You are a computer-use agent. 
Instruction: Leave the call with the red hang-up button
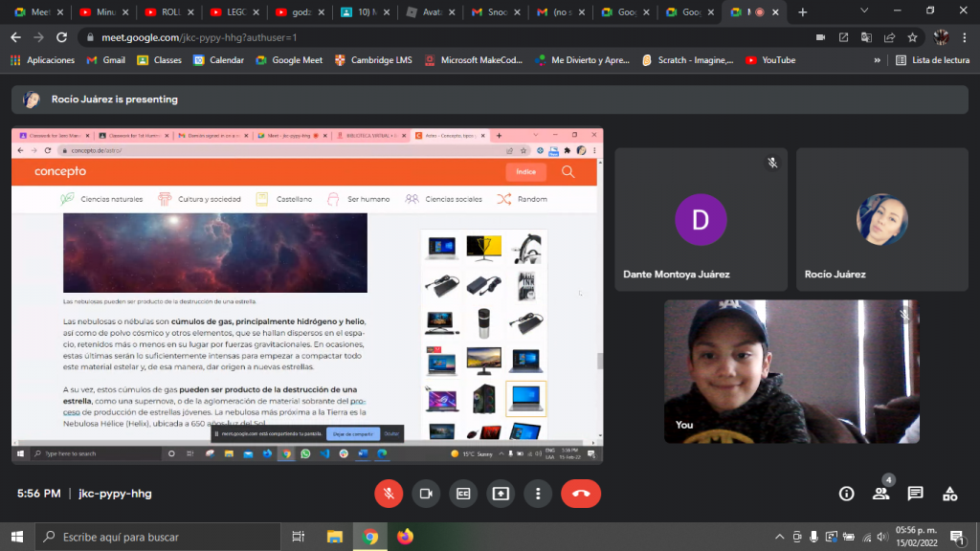[x=580, y=494]
